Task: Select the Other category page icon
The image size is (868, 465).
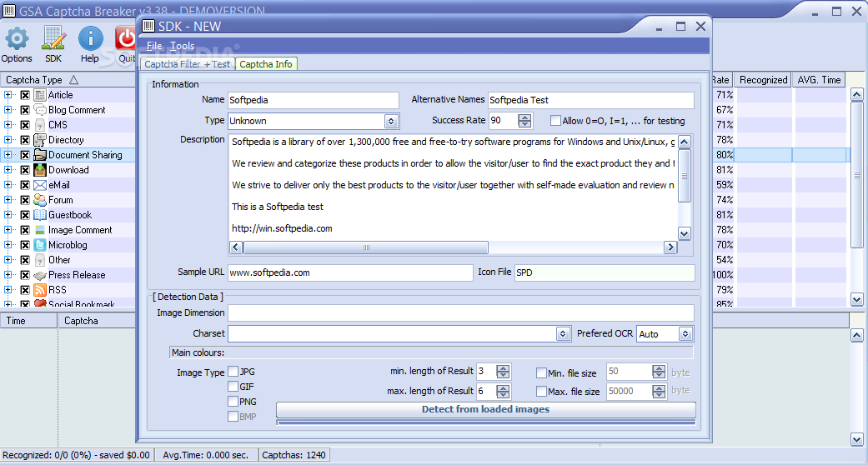Action: click(x=40, y=260)
